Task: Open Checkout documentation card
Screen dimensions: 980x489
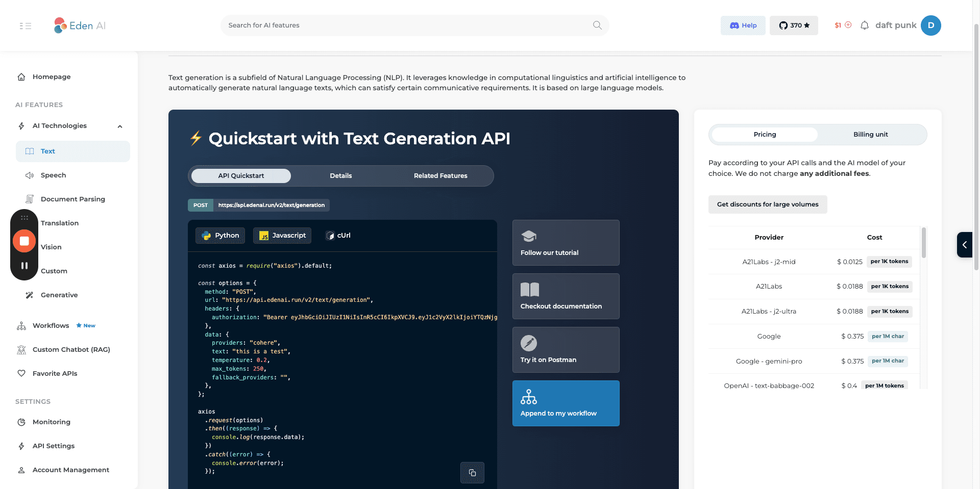Action: [x=566, y=296]
